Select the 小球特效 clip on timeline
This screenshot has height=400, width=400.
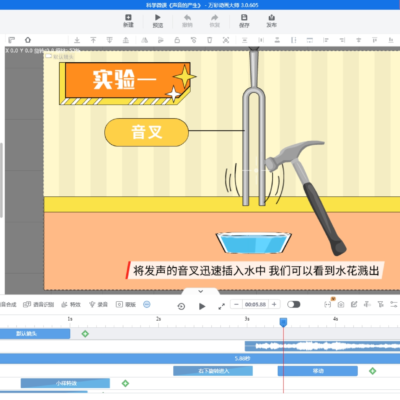click(x=65, y=383)
